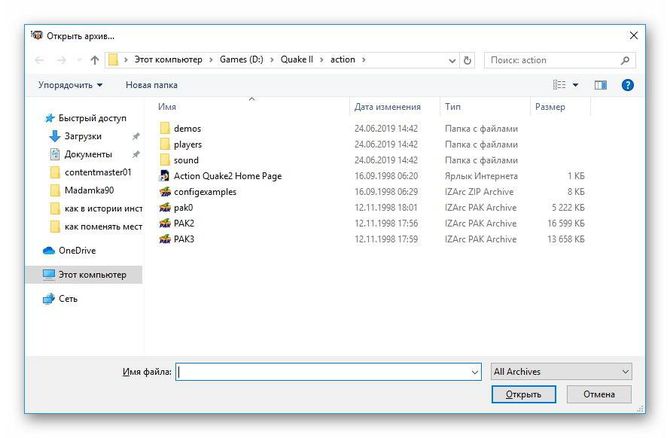Viewport: 670px width, 438px height.
Task: Open the view options dropdown arrow
Action: coord(575,85)
